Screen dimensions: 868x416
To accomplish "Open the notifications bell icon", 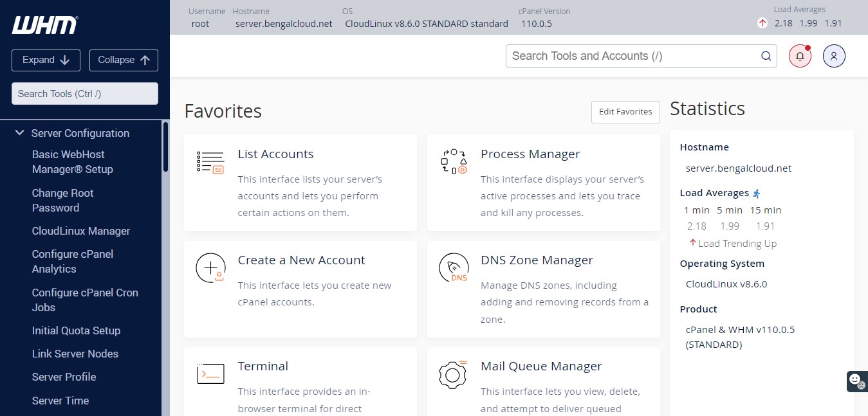I will [800, 56].
